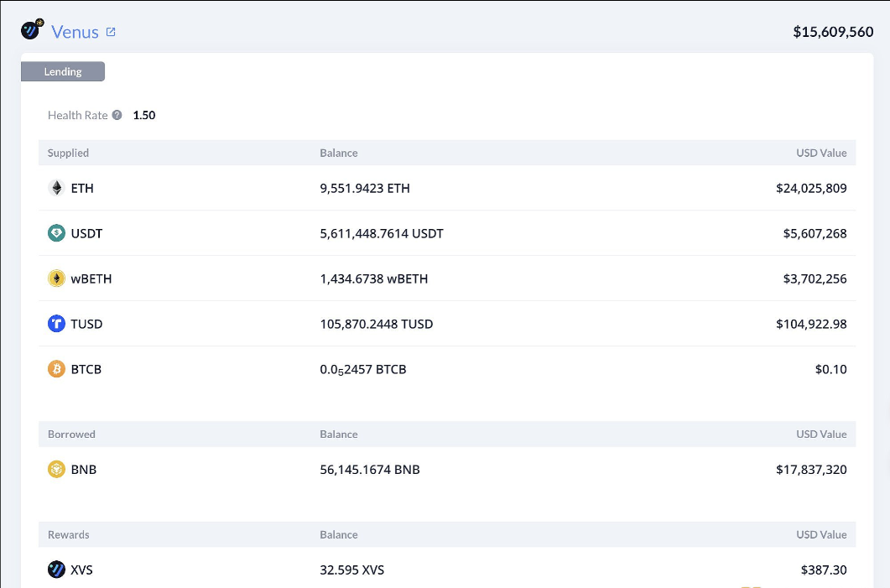The height and width of the screenshot is (588, 890).
Task: Click the TUSD token icon
Action: click(x=56, y=324)
